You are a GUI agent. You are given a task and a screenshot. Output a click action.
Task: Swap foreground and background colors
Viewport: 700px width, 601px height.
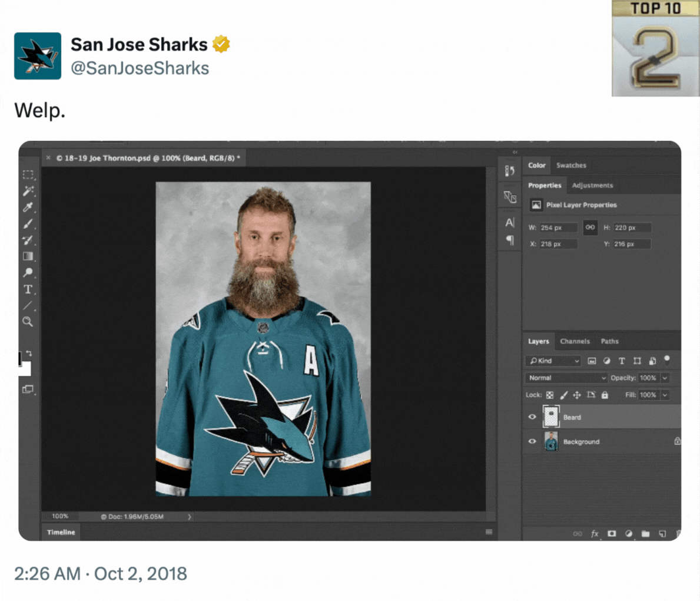coord(29,354)
